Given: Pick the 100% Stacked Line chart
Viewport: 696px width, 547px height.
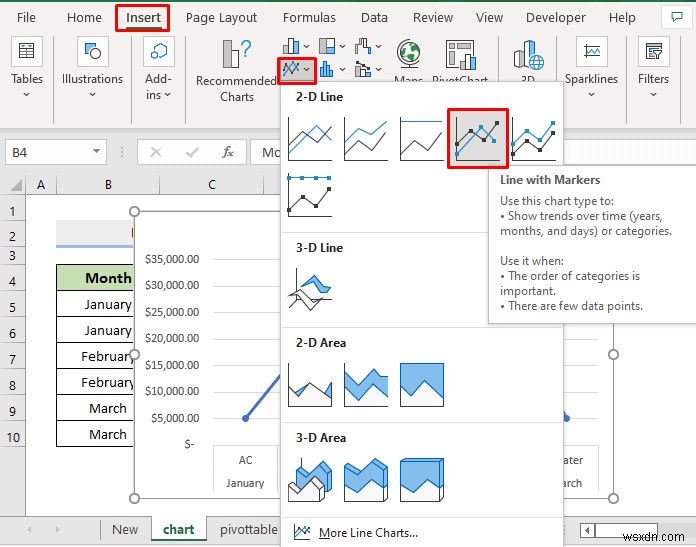Looking at the screenshot, I should (421, 139).
